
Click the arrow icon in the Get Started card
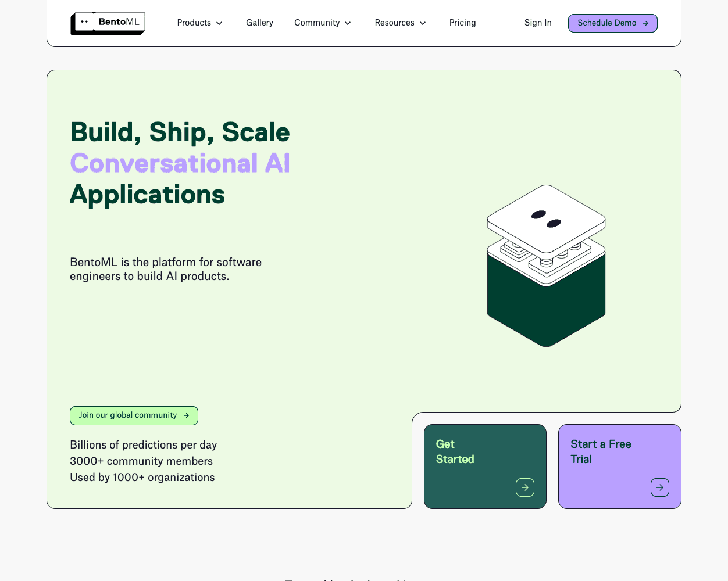525,487
